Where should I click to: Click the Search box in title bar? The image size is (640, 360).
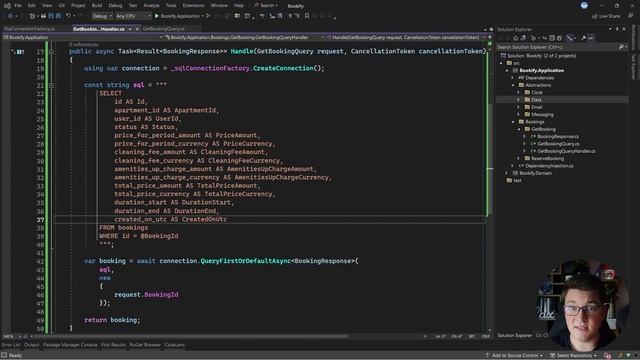(x=266, y=6)
